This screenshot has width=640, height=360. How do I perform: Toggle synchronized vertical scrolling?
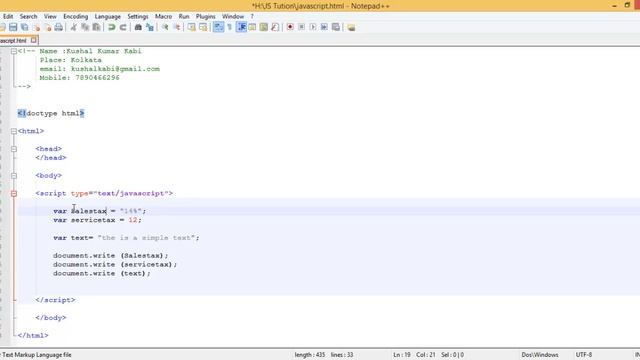tap(191, 27)
